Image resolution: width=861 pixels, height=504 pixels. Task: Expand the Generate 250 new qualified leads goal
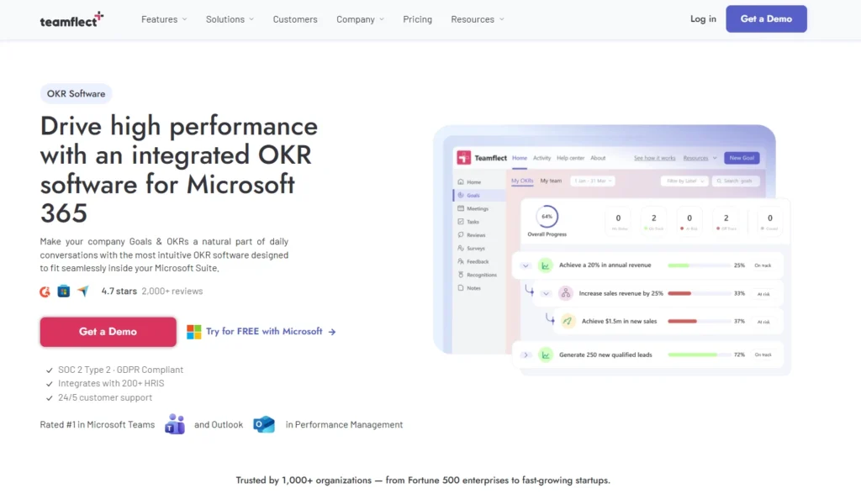pyautogui.click(x=526, y=354)
